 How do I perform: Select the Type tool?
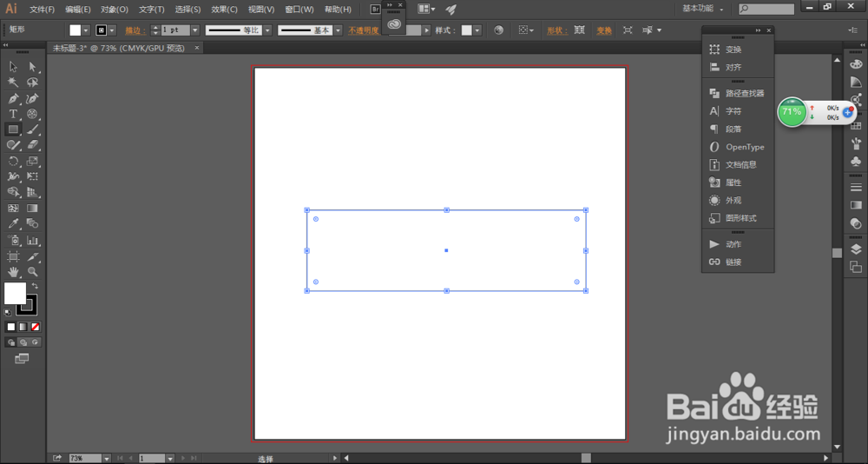(13, 114)
